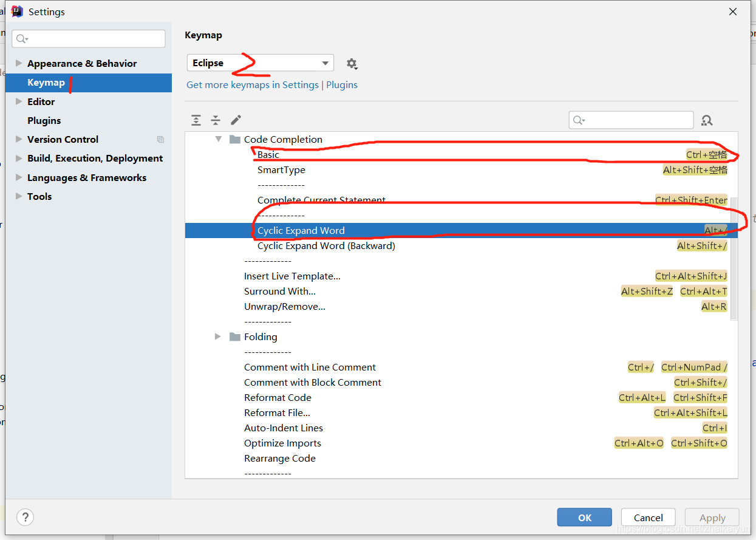
Task: Select Complete Current Statement row
Action: [461, 200]
